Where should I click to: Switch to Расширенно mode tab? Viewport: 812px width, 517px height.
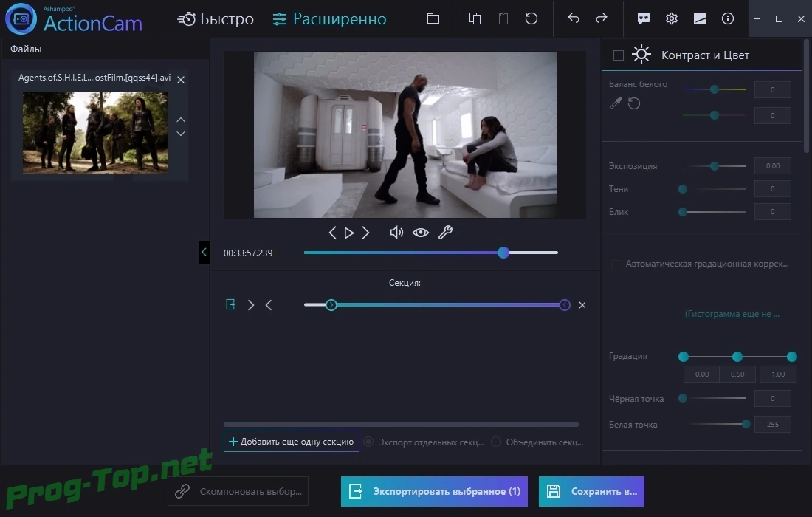(x=329, y=19)
